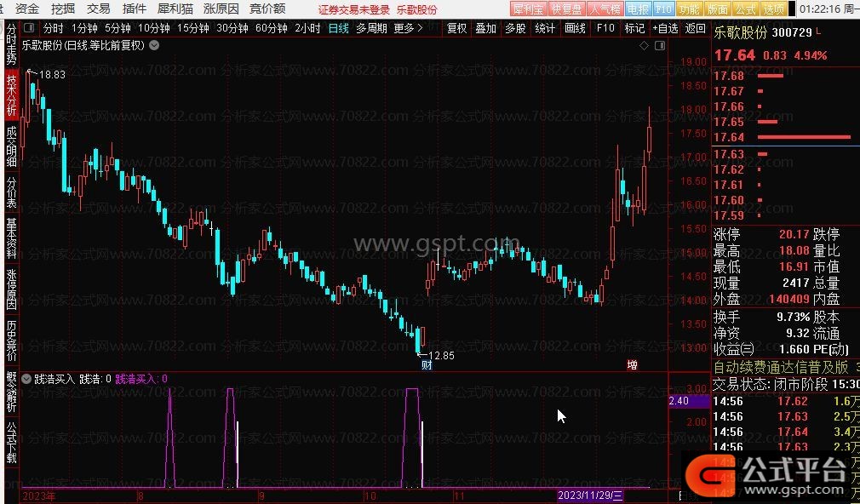
Task: Switch to the 5分钟 period tab
Action: [x=118, y=28]
